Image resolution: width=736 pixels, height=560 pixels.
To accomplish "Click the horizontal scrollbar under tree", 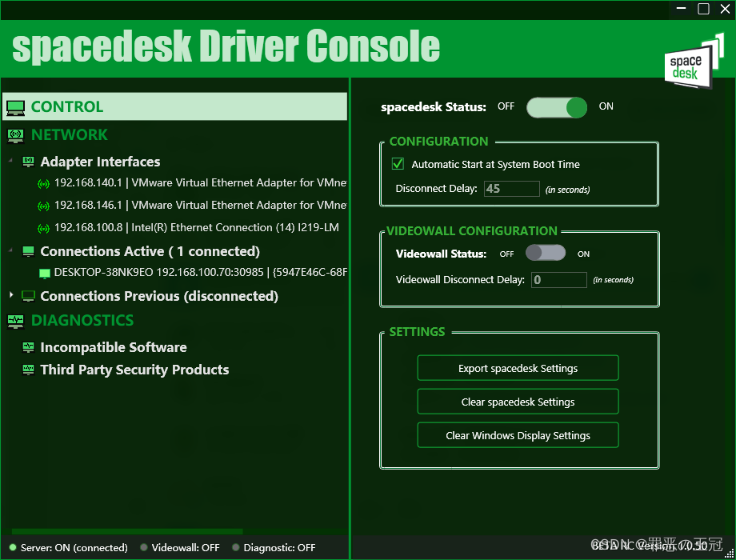I will (x=126, y=531).
